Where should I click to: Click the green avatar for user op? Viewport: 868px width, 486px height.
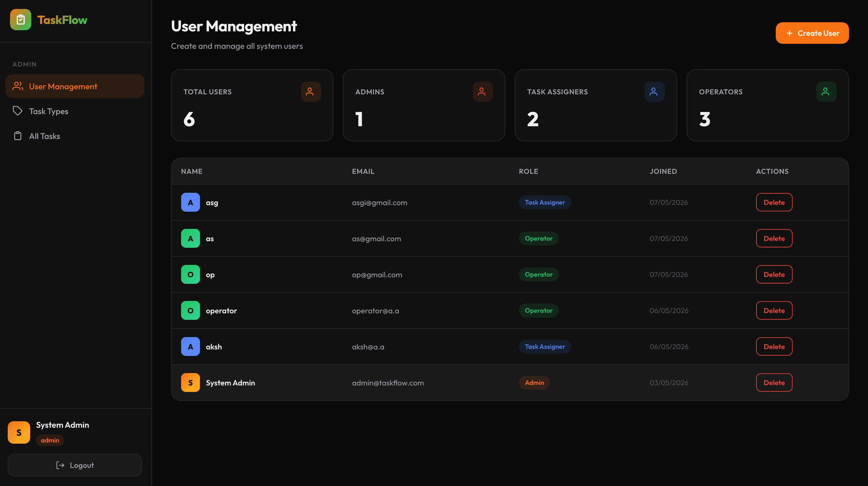click(x=190, y=275)
